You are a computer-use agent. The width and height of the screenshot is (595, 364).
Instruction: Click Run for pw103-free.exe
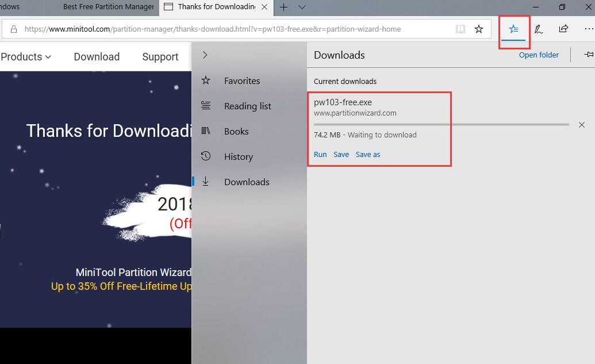pyautogui.click(x=320, y=155)
